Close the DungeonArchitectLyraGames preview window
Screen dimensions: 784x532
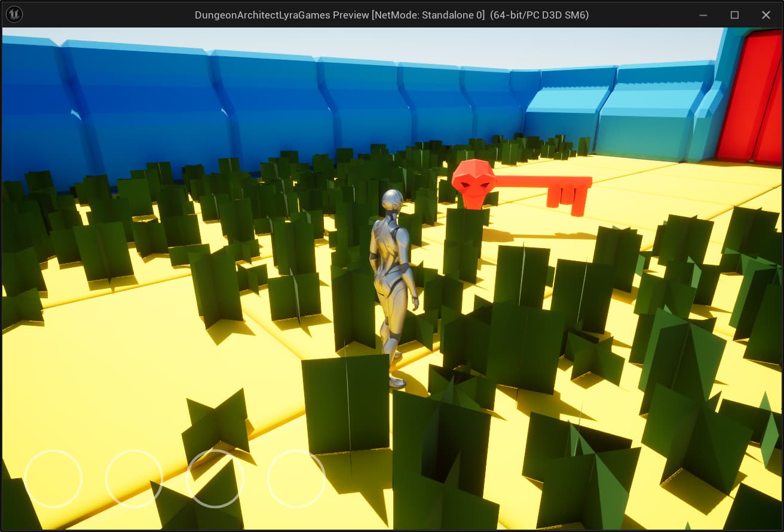click(765, 15)
